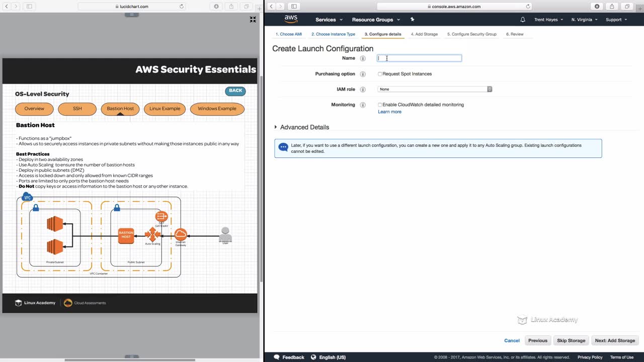Enable CloudWatch detailed monitoring checkbox
The height and width of the screenshot is (362, 644).
pos(380,105)
